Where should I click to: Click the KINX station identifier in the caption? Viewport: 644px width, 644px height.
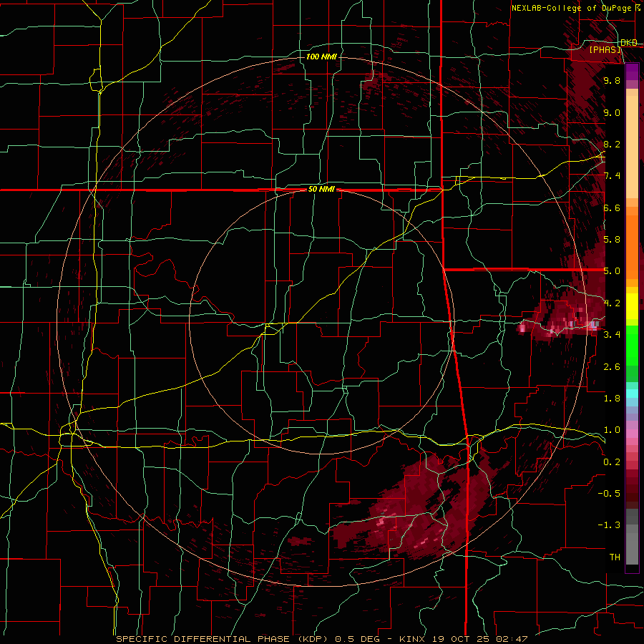414,639
